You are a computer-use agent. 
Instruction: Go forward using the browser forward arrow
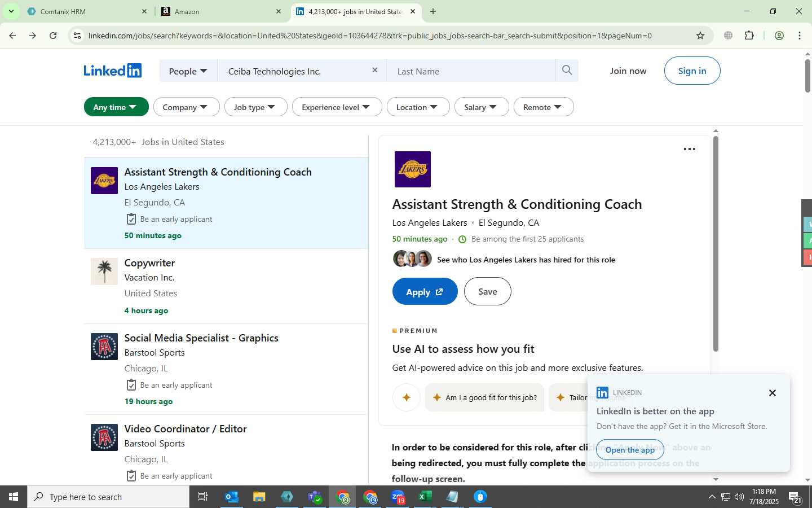33,36
